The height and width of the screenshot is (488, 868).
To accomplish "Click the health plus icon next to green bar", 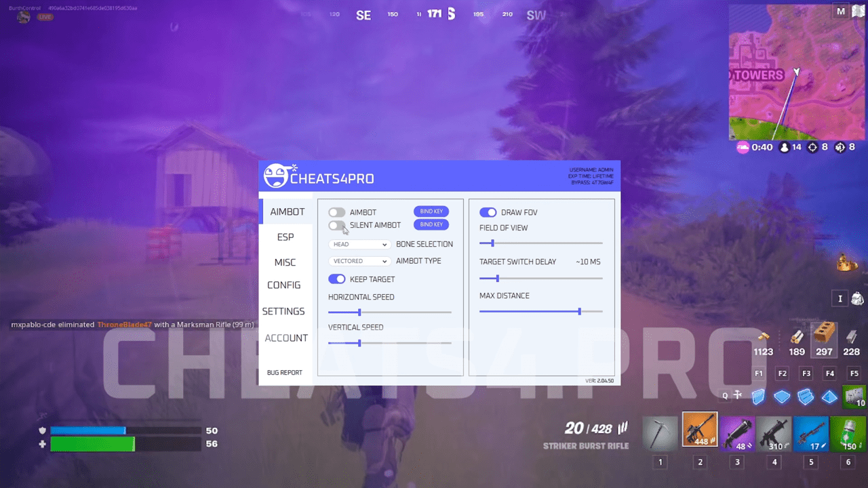I will [x=42, y=444].
